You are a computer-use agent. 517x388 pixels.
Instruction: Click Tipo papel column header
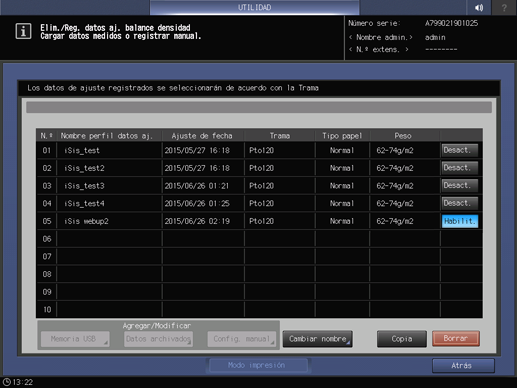click(x=342, y=136)
